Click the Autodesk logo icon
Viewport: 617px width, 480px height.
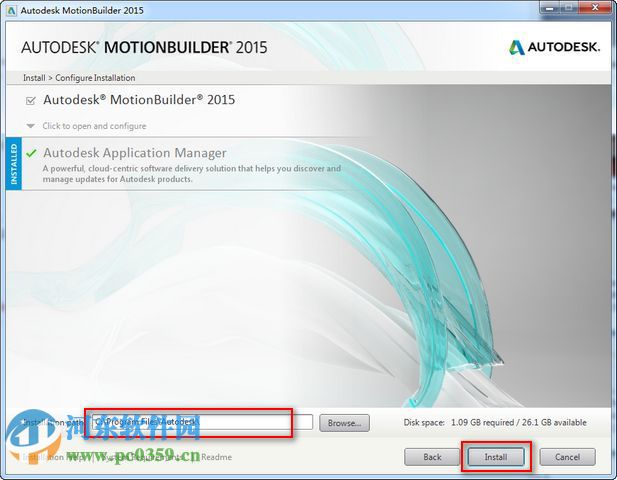pyautogui.click(x=516, y=48)
